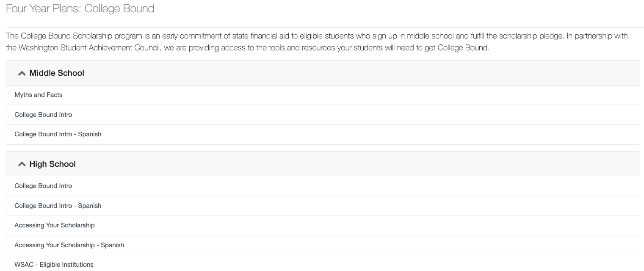Click the College Bound Scholarship description paragraph
This screenshot has height=271, width=644.
point(317,42)
